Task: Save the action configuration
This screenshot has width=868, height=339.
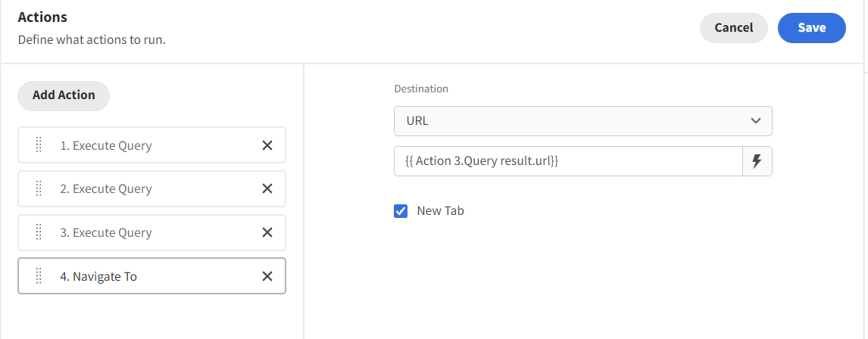Action: [x=811, y=28]
